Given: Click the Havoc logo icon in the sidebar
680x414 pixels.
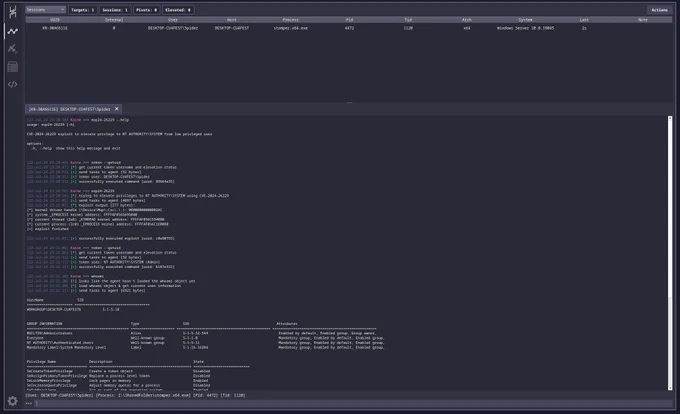Looking at the screenshot, I should tap(13, 12).
